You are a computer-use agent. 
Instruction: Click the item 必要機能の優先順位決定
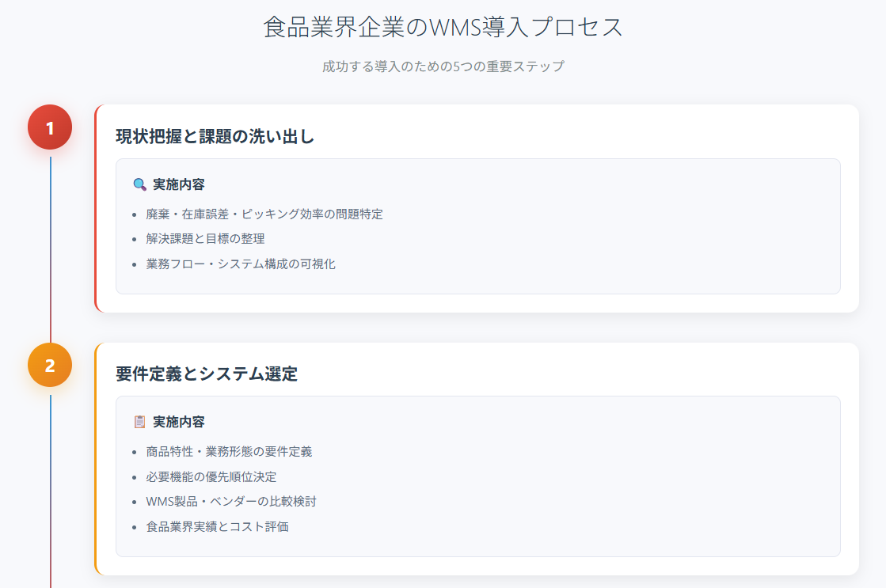(211, 476)
